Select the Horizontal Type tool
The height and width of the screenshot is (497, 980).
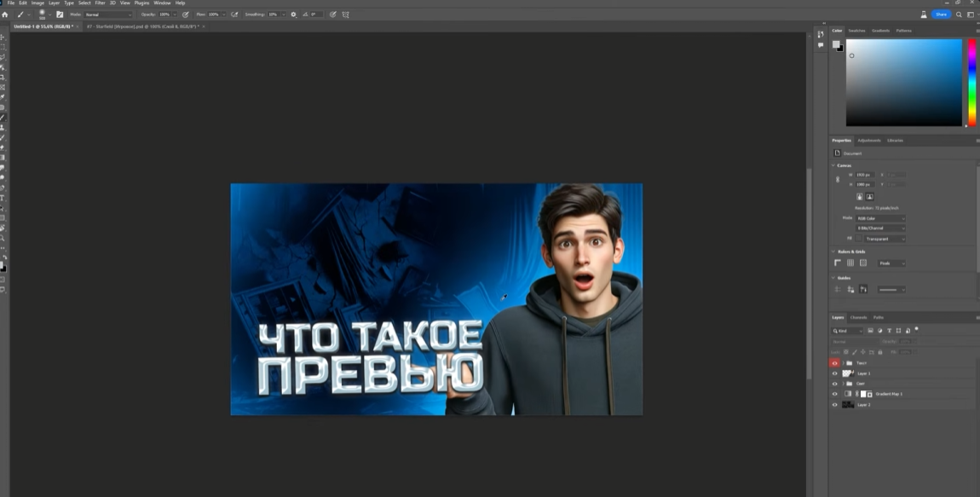click(x=3, y=198)
